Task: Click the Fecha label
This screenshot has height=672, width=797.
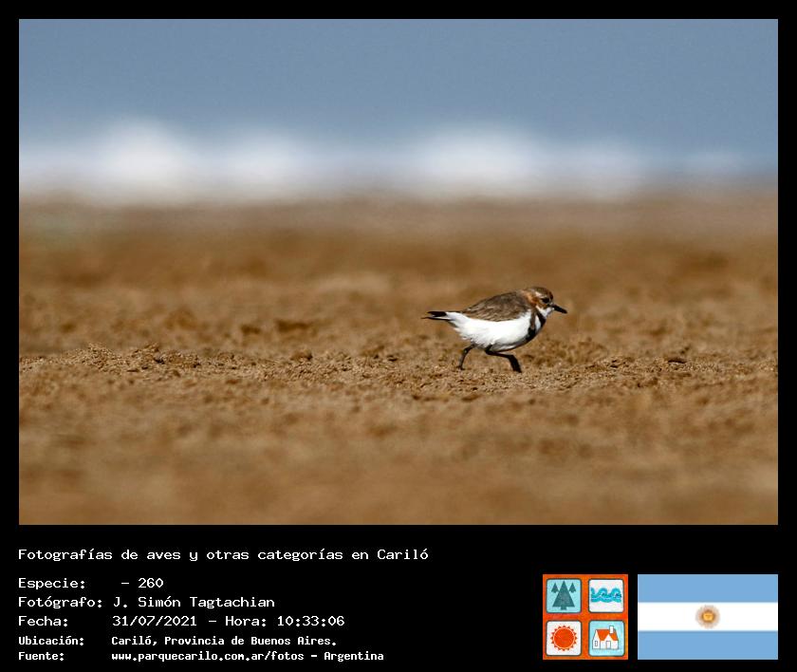Action: pyautogui.click(x=44, y=621)
